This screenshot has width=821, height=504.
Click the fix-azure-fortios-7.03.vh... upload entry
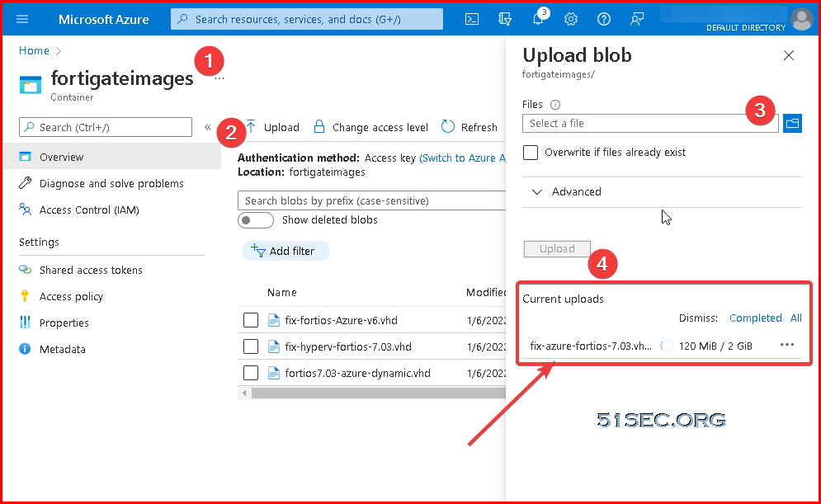click(591, 346)
